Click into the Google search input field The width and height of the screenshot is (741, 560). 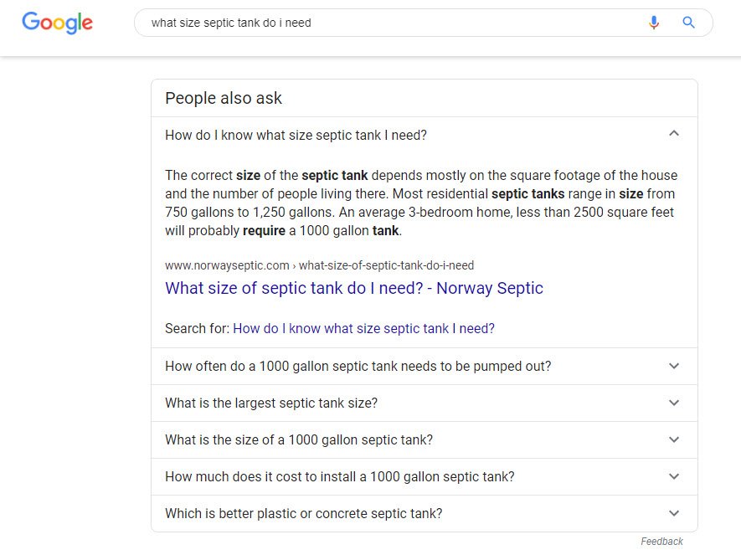click(x=392, y=23)
